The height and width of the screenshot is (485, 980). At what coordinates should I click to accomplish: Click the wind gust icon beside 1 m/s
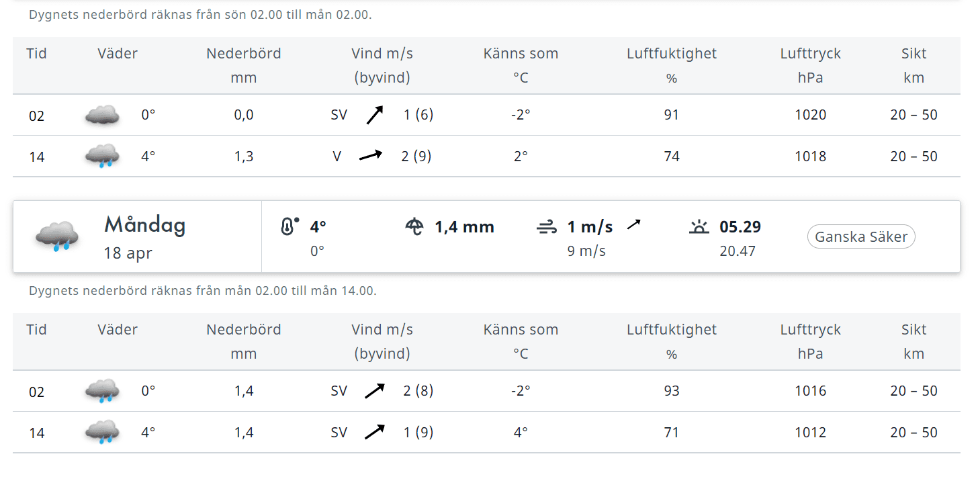(547, 228)
